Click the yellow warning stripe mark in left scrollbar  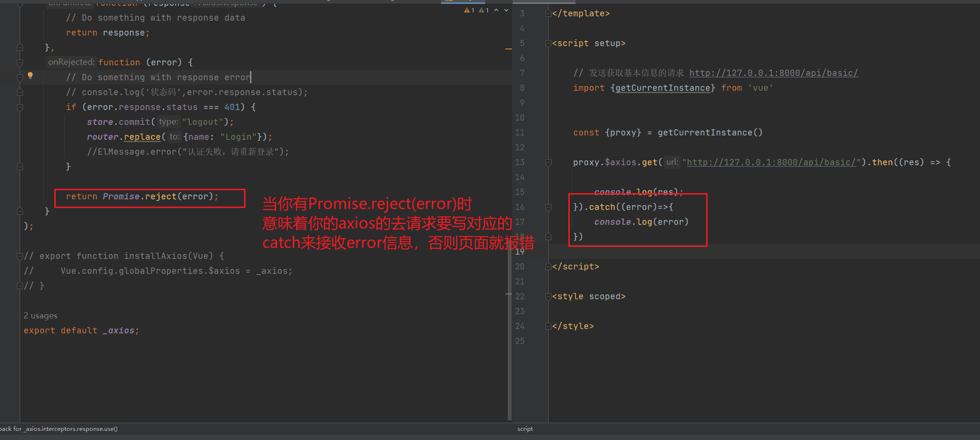(508, 49)
